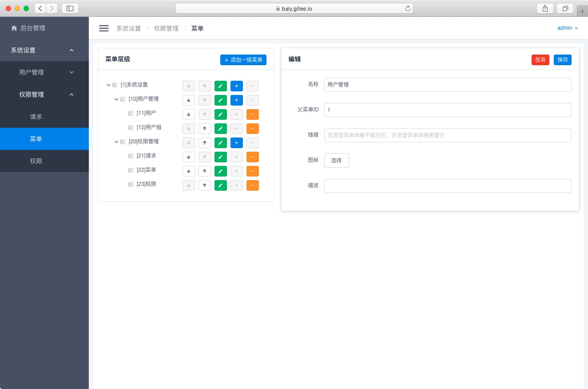Collapse the 权限管理 sidebar submenu
Screen dimensions: 588x389
(x=44, y=94)
